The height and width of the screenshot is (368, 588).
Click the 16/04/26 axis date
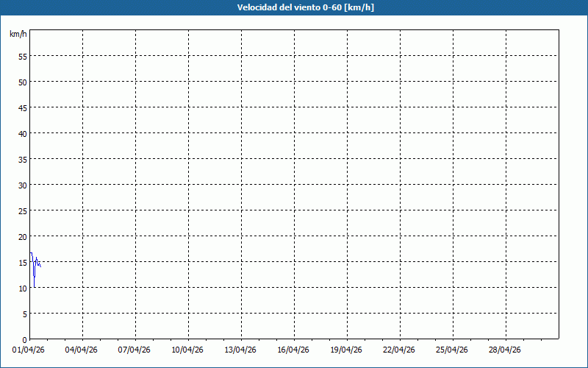pos(294,350)
